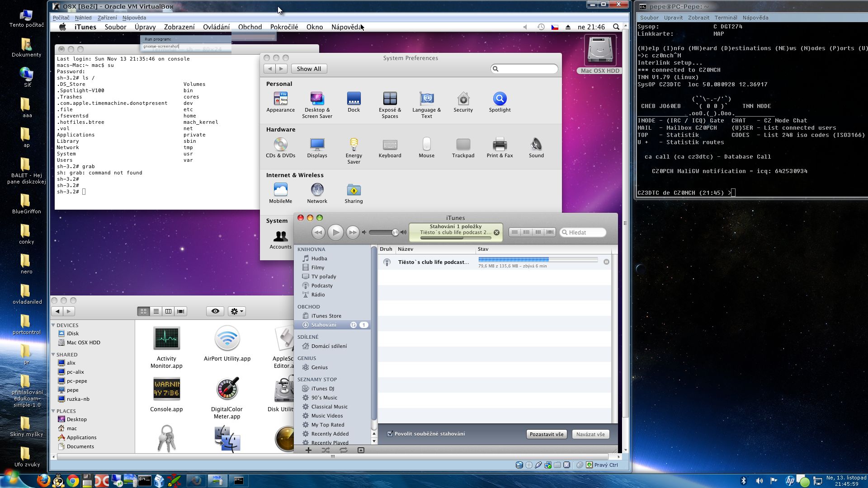Focus System Preferences search field

pyautogui.click(x=524, y=69)
